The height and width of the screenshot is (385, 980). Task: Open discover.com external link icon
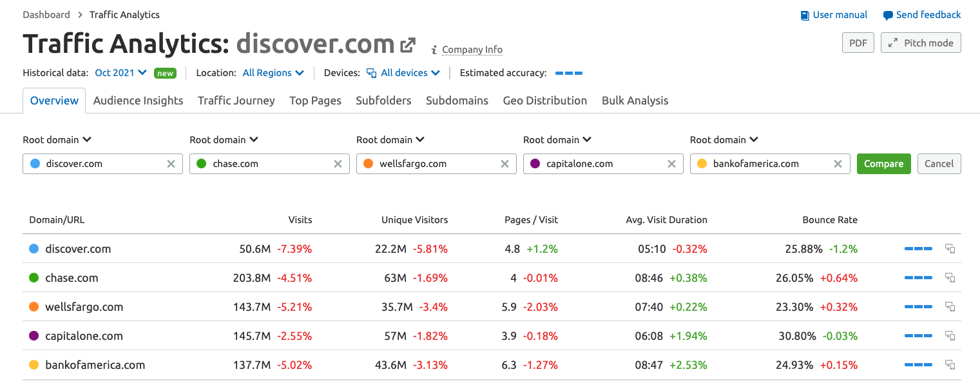coord(408,45)
